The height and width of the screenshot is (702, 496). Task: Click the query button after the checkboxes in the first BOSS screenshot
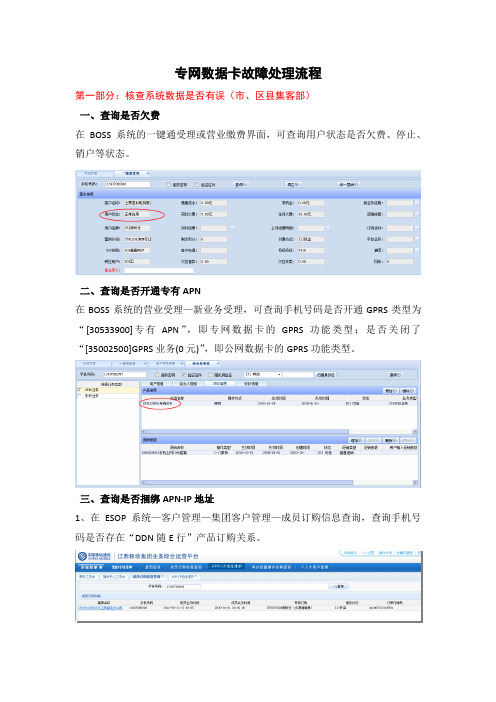click(x=240, y=184)
